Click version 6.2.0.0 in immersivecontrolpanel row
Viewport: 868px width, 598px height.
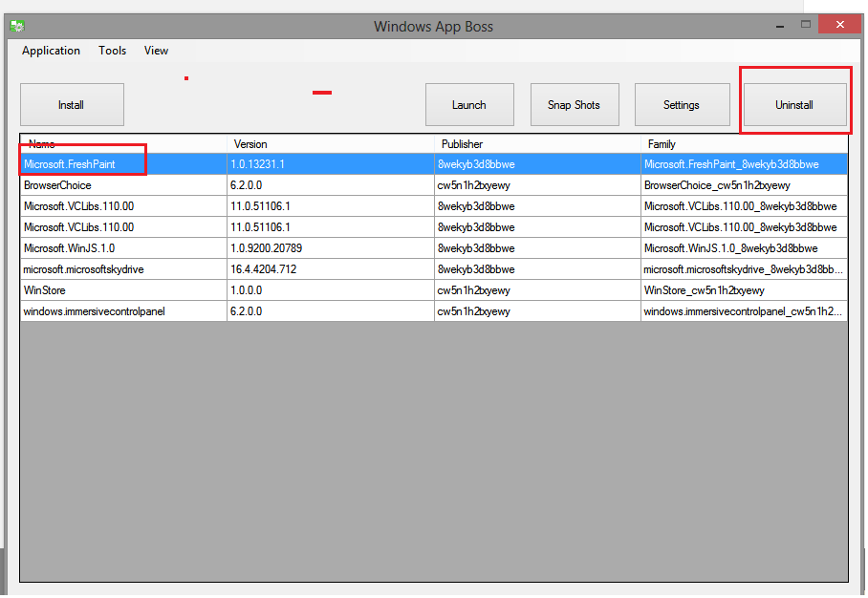click(x=331, y=311)
